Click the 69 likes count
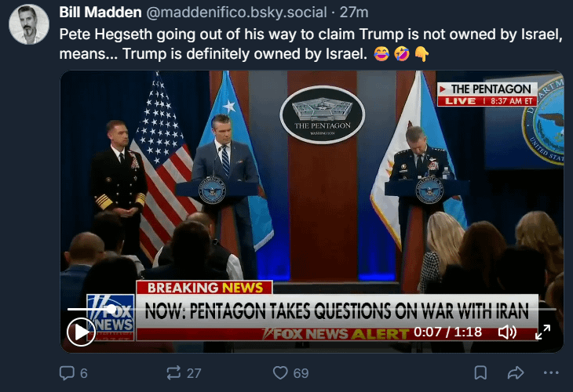 301,373
